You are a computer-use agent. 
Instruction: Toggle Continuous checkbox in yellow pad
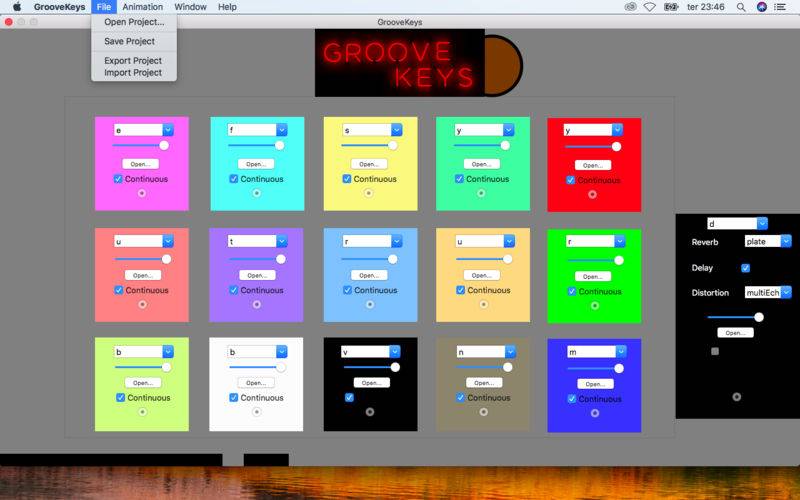click(x=347, y=179)
